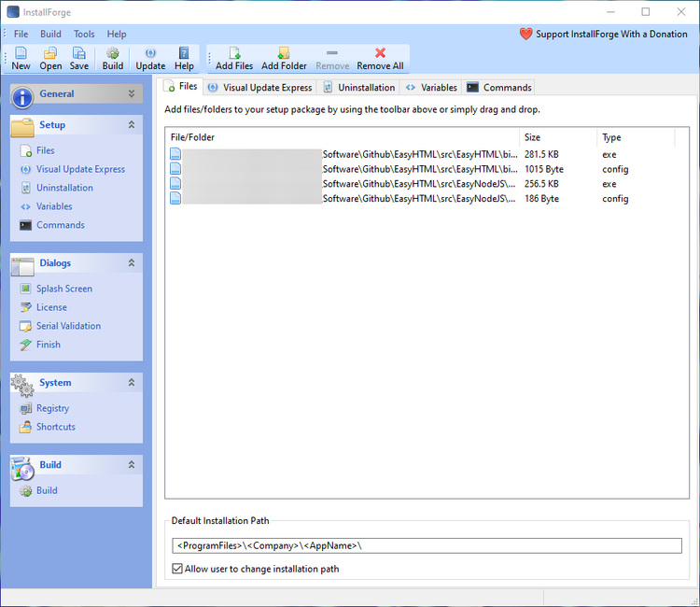Click the General info icon in sidebar
This screenshot has height=607, width=700.
tap(22, 97)
